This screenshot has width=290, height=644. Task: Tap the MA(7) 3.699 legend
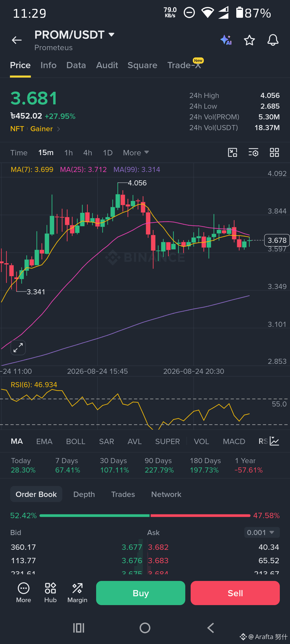coord(32,170)
